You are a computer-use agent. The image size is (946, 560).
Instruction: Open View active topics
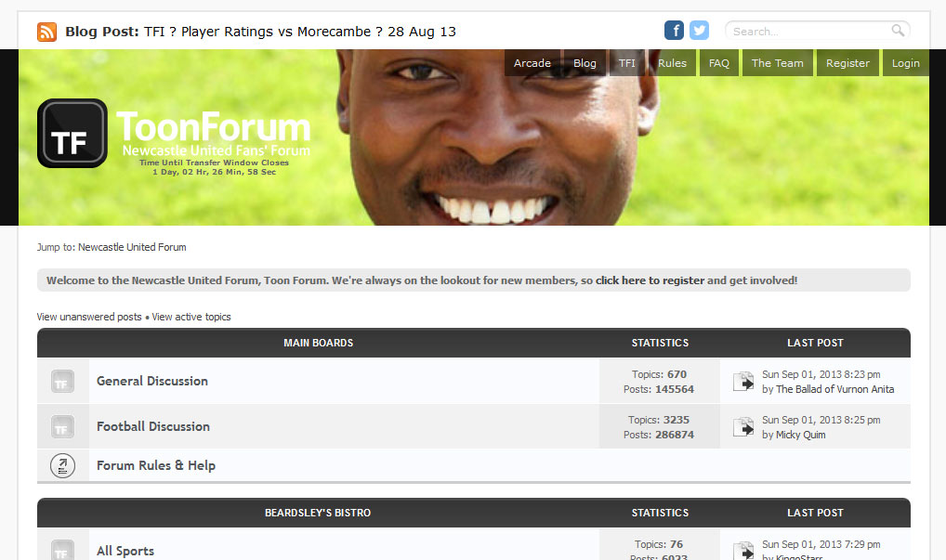tap(191, 317)
